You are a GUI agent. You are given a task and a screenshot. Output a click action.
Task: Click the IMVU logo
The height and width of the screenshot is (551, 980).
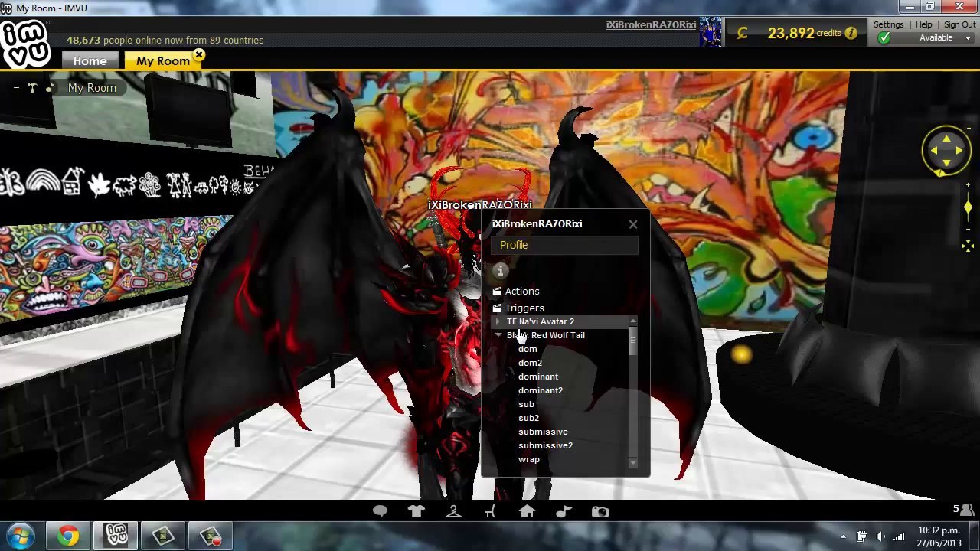[25, 44]
